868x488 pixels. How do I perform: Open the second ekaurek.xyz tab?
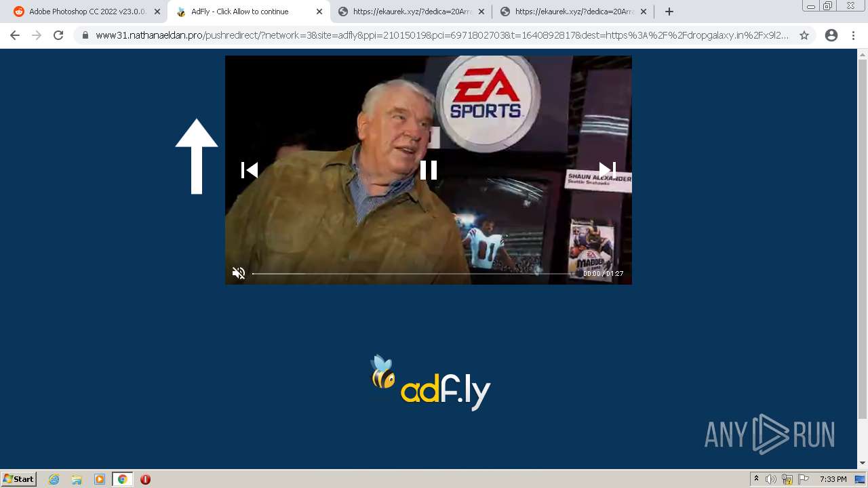574,12
